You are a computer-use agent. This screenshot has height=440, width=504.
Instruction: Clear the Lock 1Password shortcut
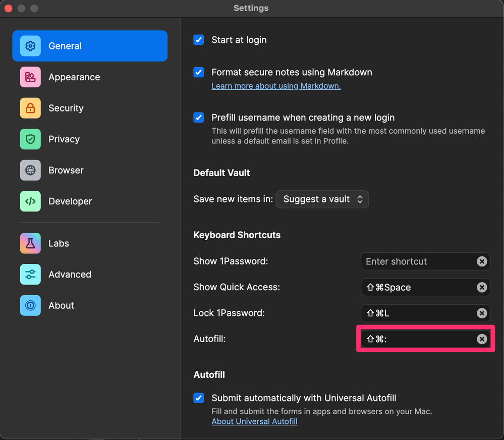482,313
